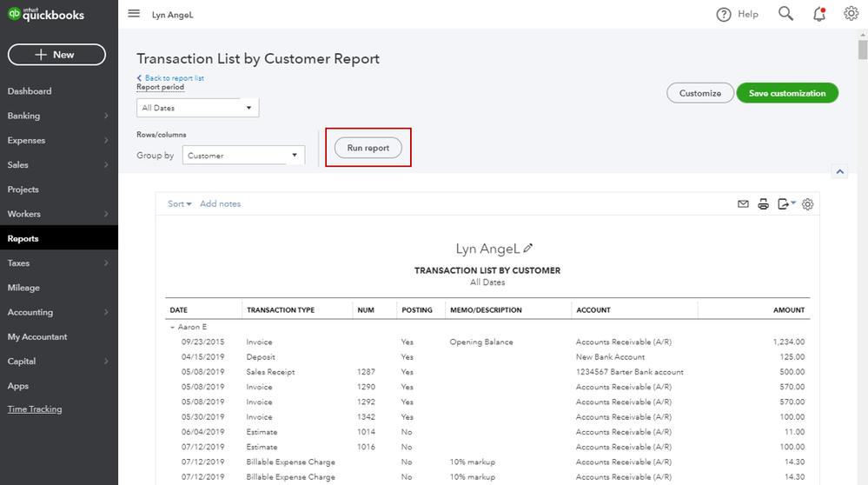868x485 pixels.
Task: Open Projects in sidebar
Action: pos(23,189)
